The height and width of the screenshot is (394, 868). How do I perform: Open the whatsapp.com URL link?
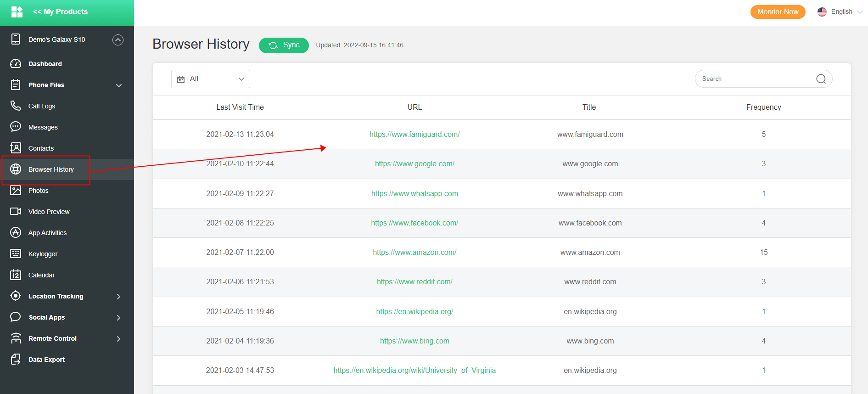(x=414, y=193)
